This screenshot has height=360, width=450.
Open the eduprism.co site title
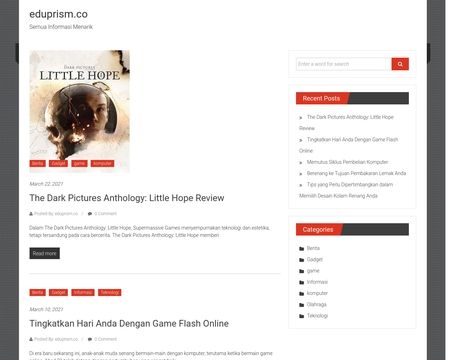pos(58,14)
